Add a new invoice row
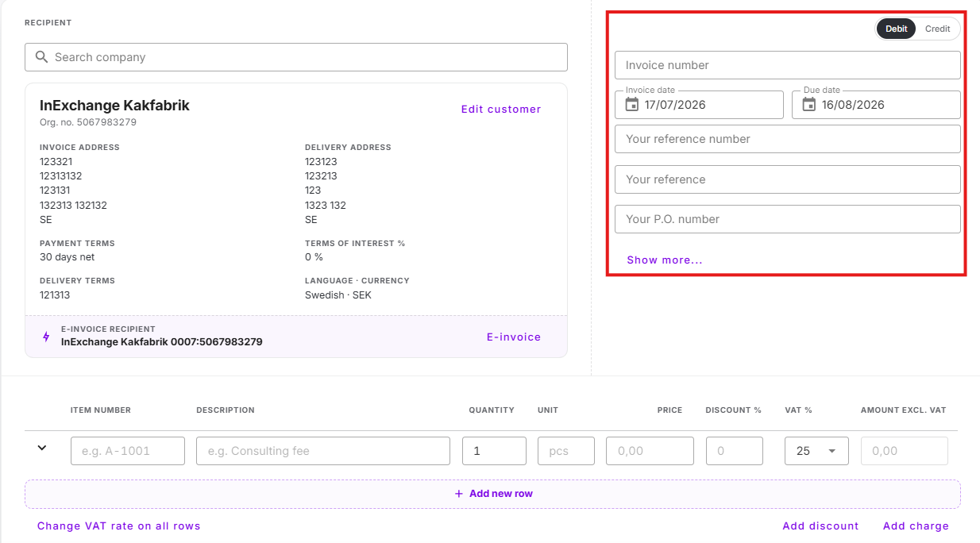Viewport: 980px width, 543px height. pyautogui.click(x=492, y=494)
